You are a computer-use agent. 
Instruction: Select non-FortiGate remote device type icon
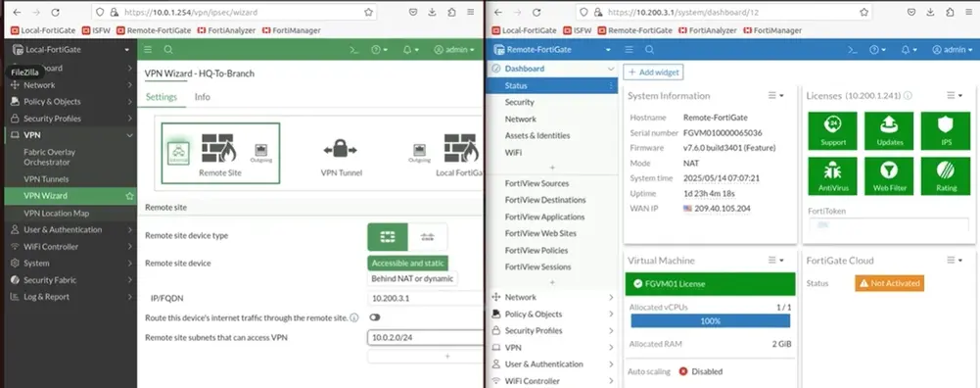tap(428, 236)
